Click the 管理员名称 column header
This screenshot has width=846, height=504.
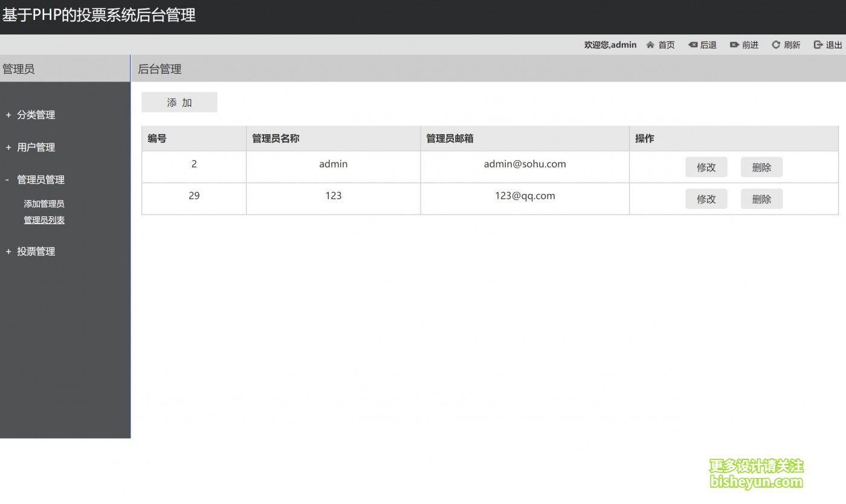click(334, 138)
